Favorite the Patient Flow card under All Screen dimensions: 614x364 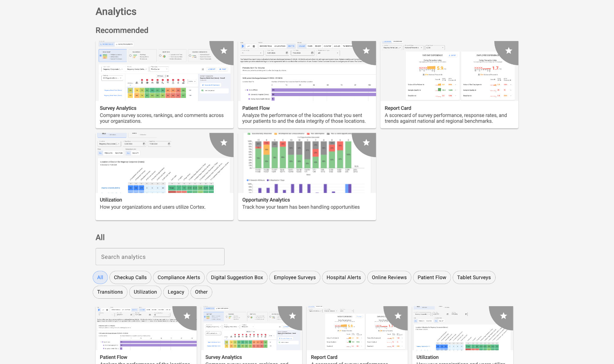coord(187,316)
